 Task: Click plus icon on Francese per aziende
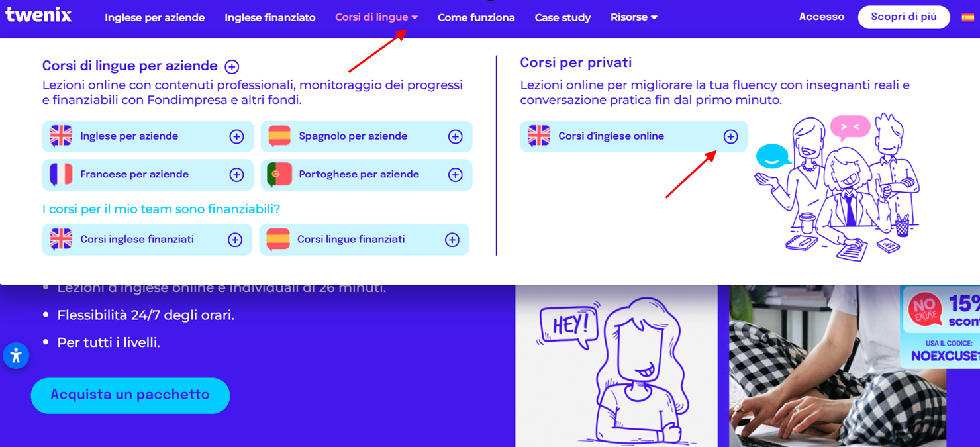click(236, 175)
